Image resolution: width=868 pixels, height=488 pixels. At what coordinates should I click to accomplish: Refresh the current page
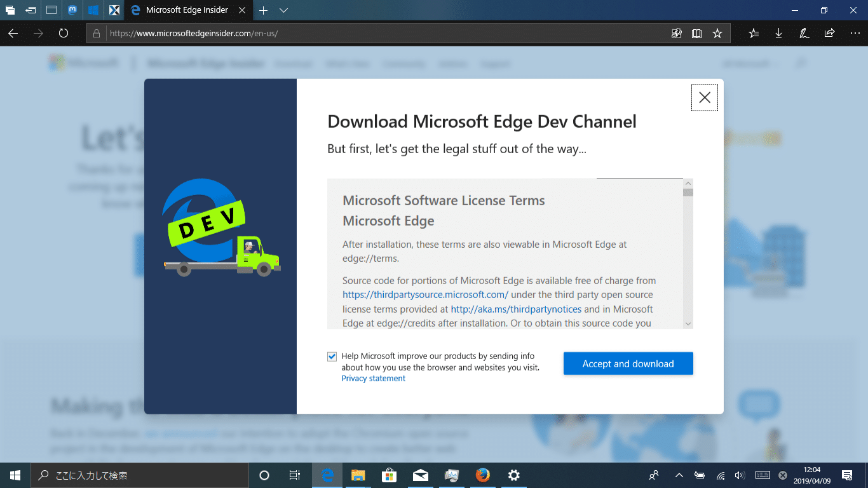64,33
